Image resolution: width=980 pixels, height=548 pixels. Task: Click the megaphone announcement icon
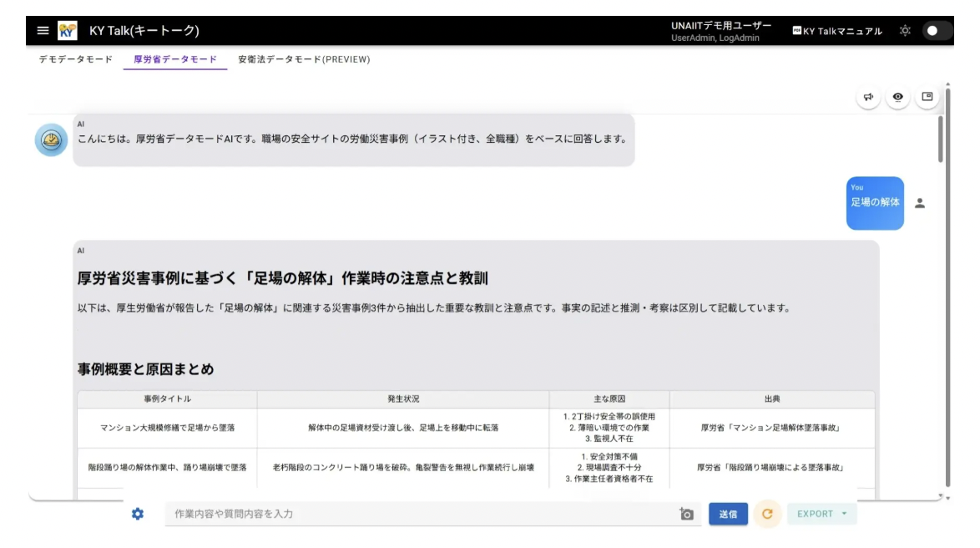pos(868,97)
